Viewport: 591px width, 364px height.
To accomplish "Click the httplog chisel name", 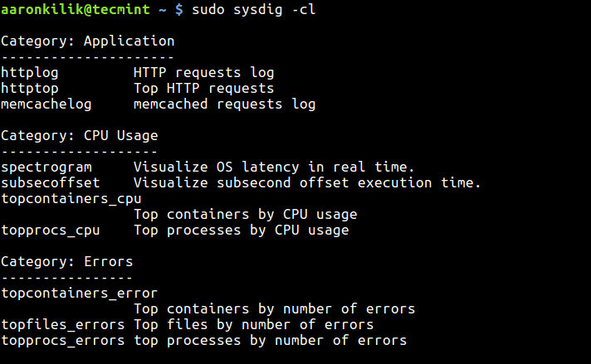I will [x=31, y=73].
